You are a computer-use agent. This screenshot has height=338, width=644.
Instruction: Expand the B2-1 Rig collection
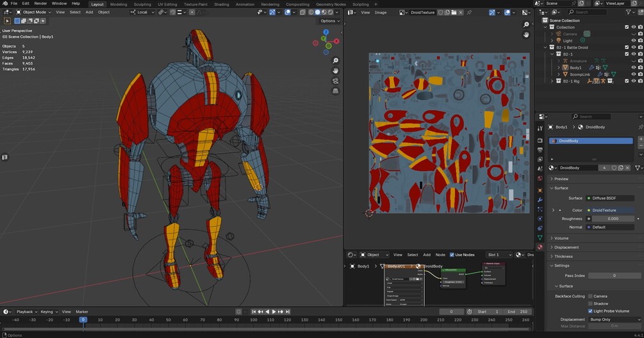tap(552, 81)
